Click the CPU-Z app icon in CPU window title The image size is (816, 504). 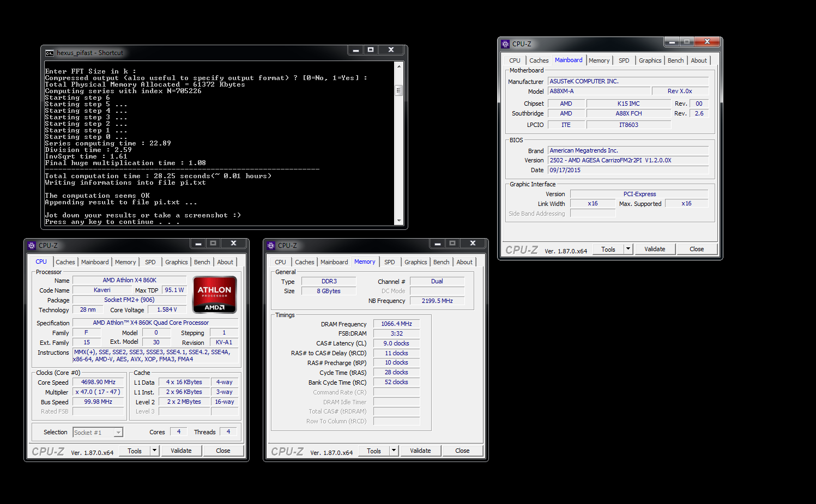pyautogui.click(x=32, y=246)
